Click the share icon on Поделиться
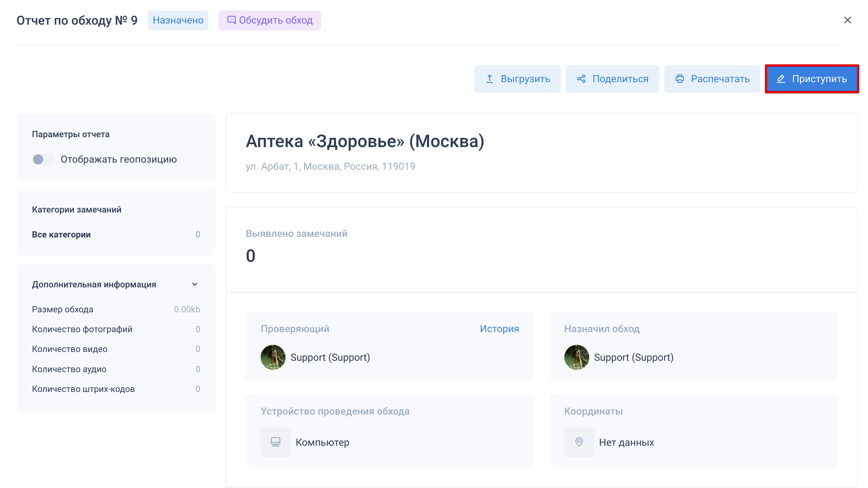The width and height of the screenshot is (868, 488). pos(581,79)
